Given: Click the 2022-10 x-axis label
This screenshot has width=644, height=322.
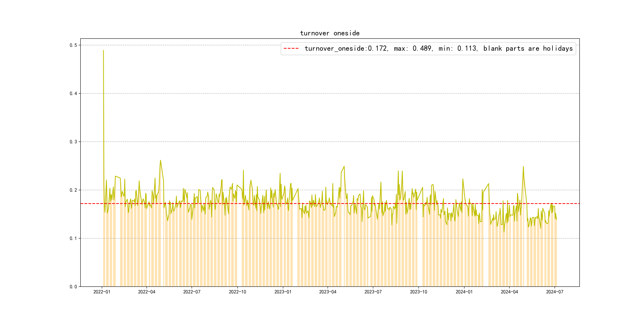Looking at the screenshot, I should click(237, 292).
